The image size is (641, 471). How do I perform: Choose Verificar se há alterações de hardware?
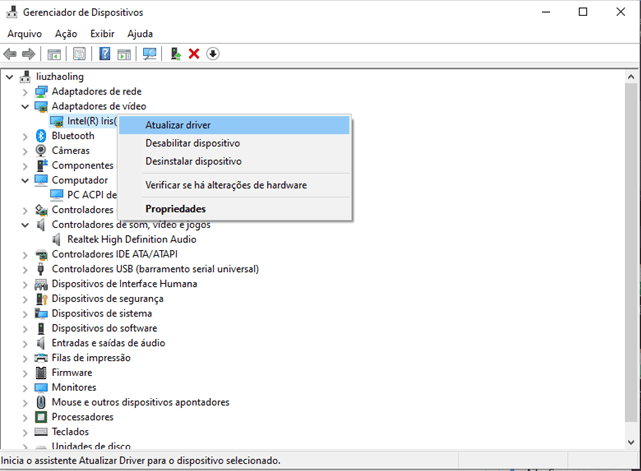click(x=234, y=185)
